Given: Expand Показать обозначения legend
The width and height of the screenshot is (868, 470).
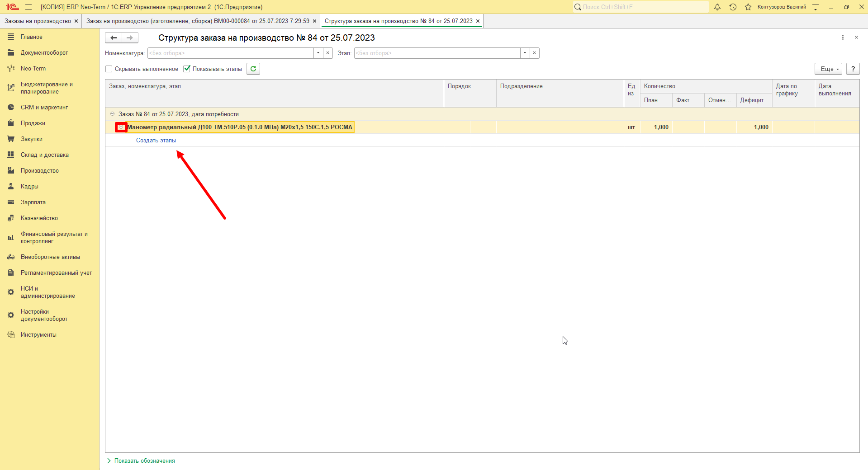Looking at the screenshot, I should tap(141, 461).
